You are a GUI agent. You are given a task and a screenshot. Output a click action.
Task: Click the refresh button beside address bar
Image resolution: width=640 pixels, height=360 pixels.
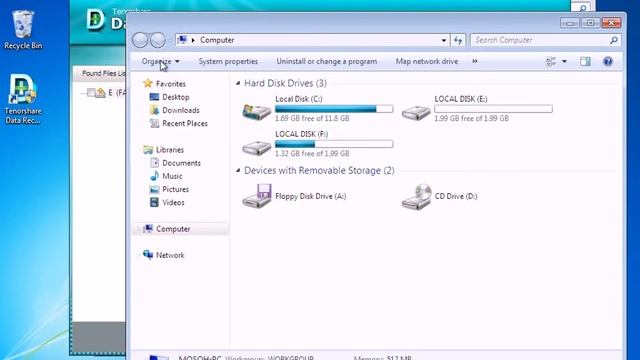point(458,40)
